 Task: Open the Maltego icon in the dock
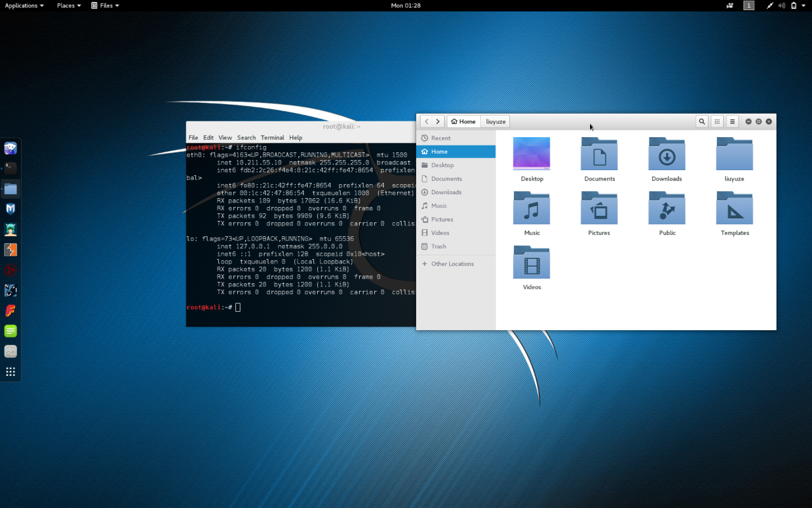click(10, 270)
